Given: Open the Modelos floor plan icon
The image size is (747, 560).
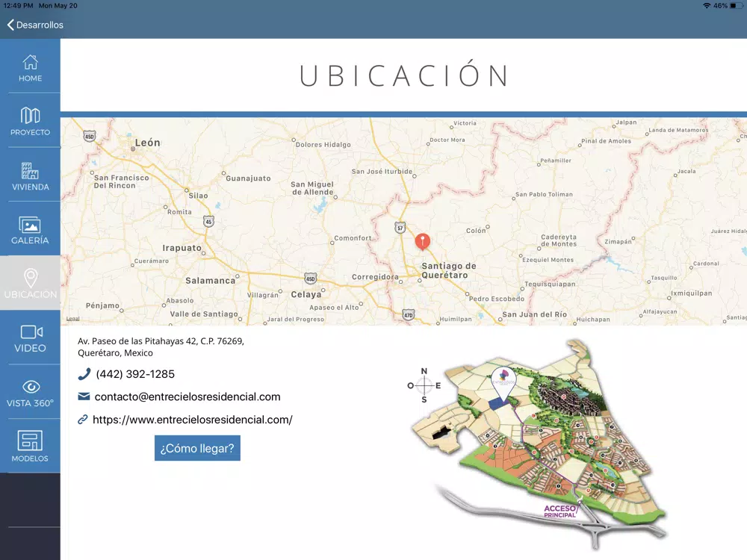Looking at the screenshot, I should tap(30, 441).
